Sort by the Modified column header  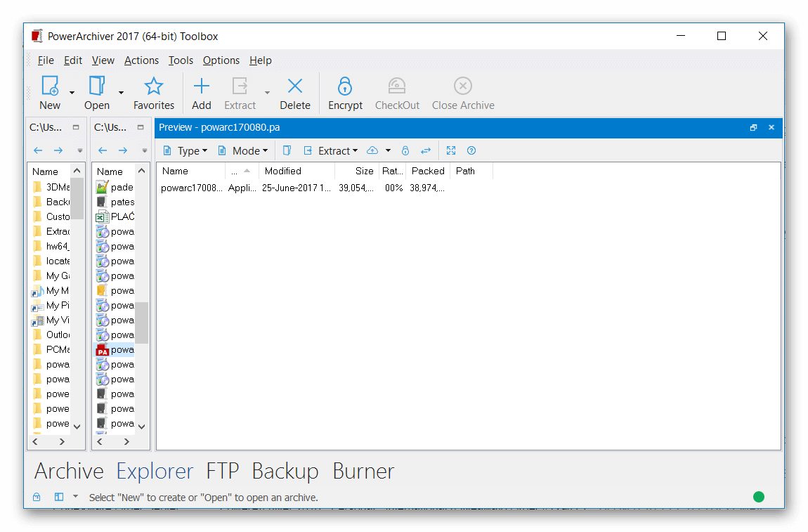pos(283,171)
